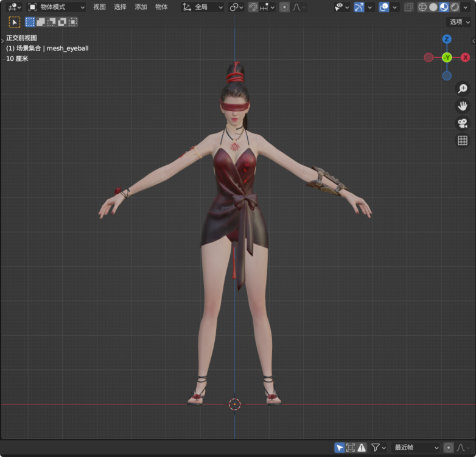Switch perspective/orthographic with the grid icon
Screen dimensions: 476x457
pos(463,141)
